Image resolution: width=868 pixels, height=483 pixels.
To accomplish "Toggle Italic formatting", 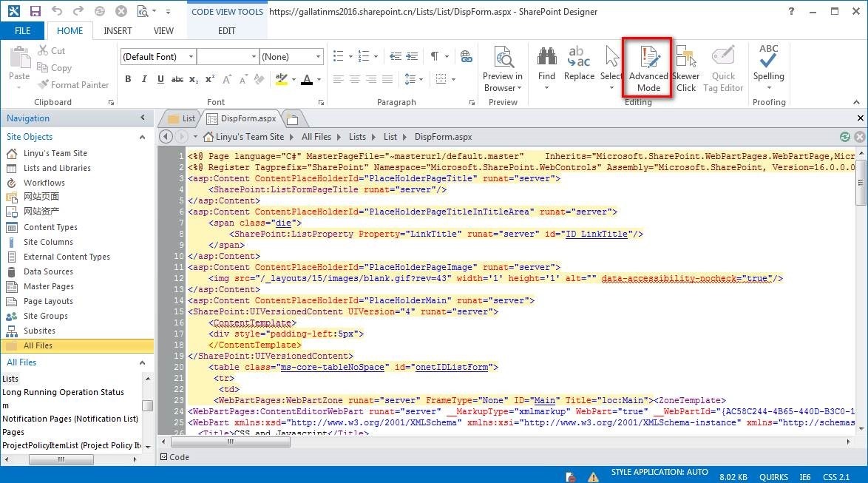I will (144, 80).
